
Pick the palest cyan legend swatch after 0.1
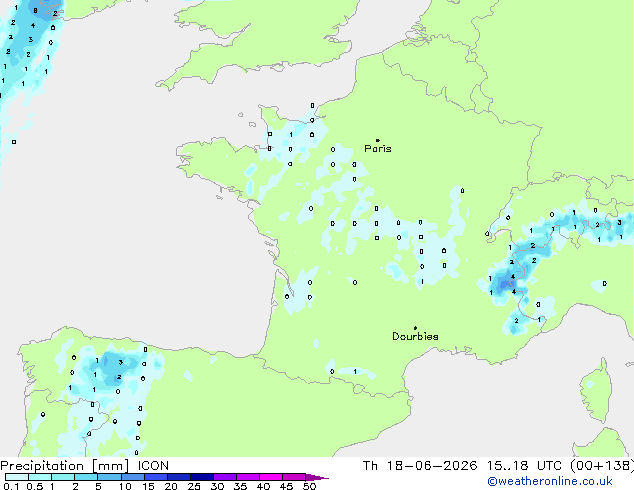[x=17, y=477]
